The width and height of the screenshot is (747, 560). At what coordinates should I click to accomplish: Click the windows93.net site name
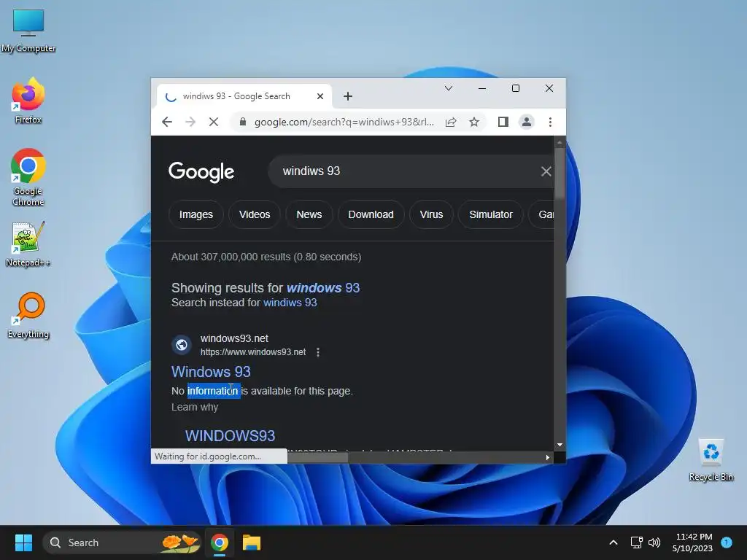coord(234,338)
